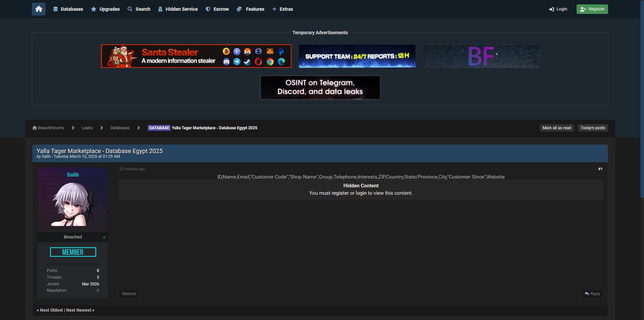Click the Reply arrow button
Screen dimensions: 644x320
[592, 294]
